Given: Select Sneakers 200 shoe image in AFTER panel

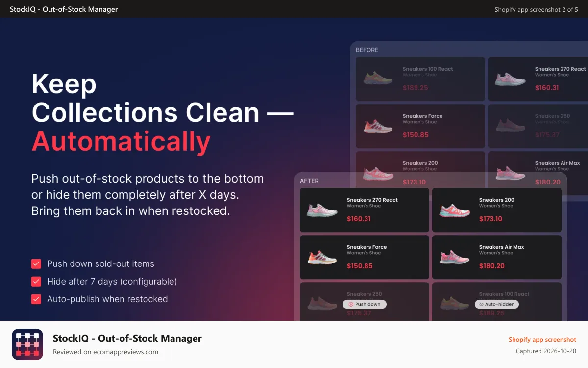Looking at the screenshot, I should click(x=454, y=210).
